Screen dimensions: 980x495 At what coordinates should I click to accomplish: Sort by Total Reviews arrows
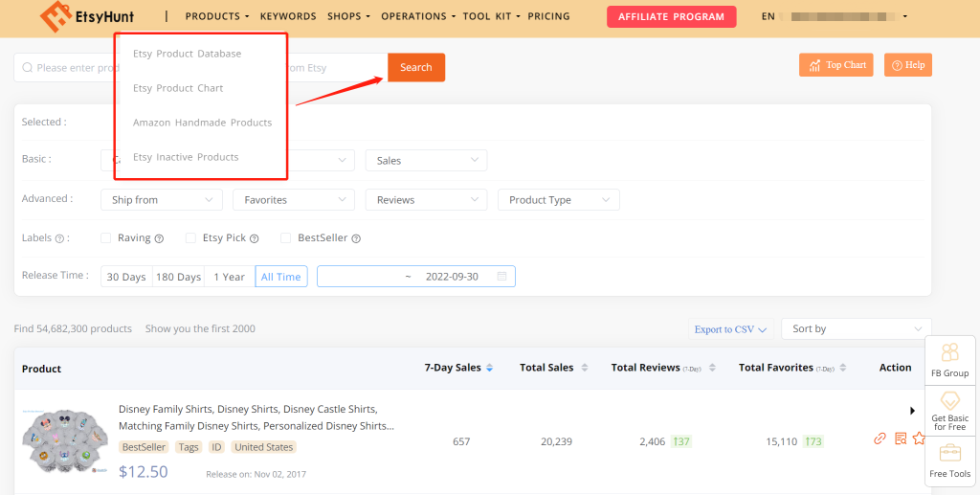click(712, 368)
